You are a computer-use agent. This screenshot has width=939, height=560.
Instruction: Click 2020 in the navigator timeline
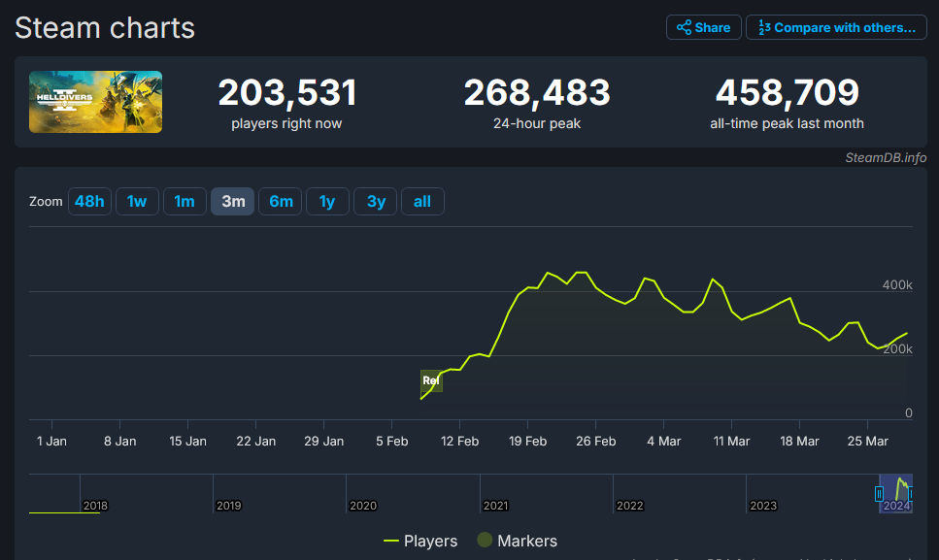(x=363, y=506)
